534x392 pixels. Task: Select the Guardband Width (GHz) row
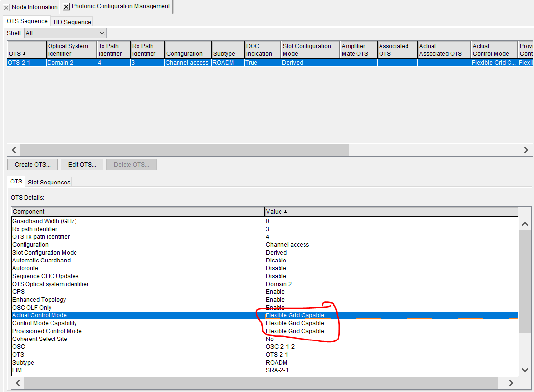[x=265, y=221]
